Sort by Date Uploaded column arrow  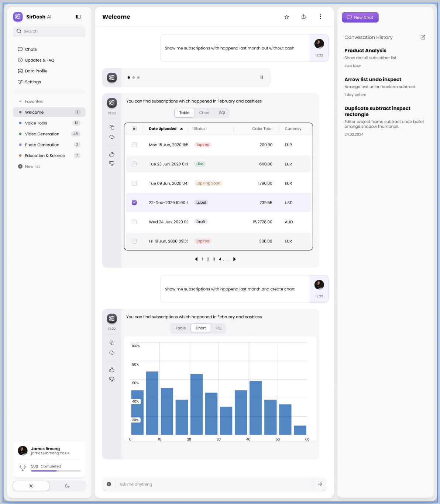click(x=181, y=128)
